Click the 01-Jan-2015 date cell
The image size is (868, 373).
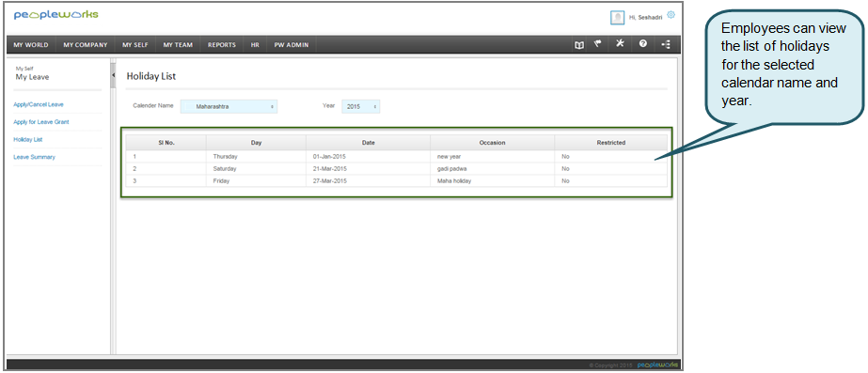click(368, 157)
